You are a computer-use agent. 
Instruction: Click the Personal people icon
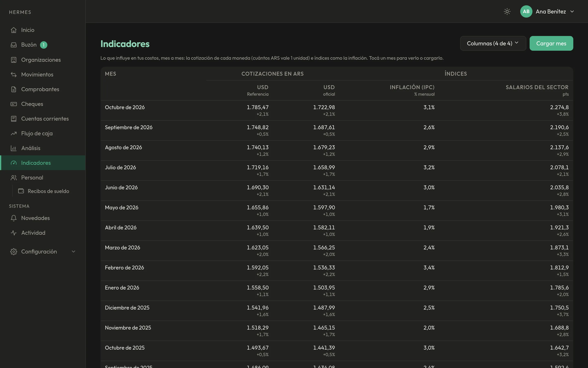coord(14,178)
